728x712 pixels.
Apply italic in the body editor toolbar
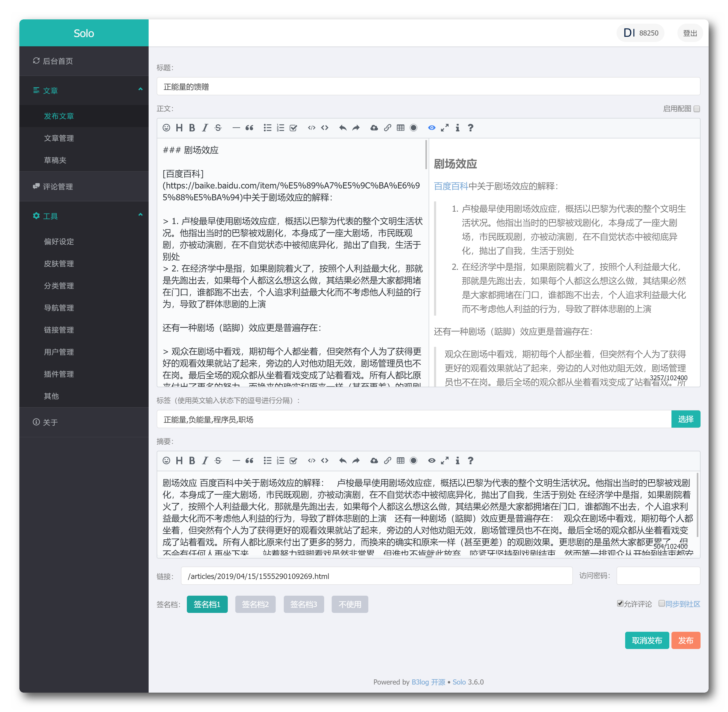[205, 128]
